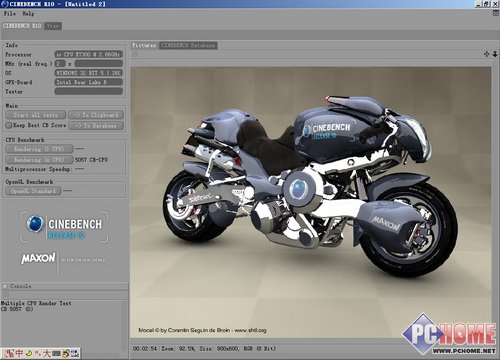Screen dimensions: 500x360
Task: Close the CINEBENCH window
Action: coord(495,4)
